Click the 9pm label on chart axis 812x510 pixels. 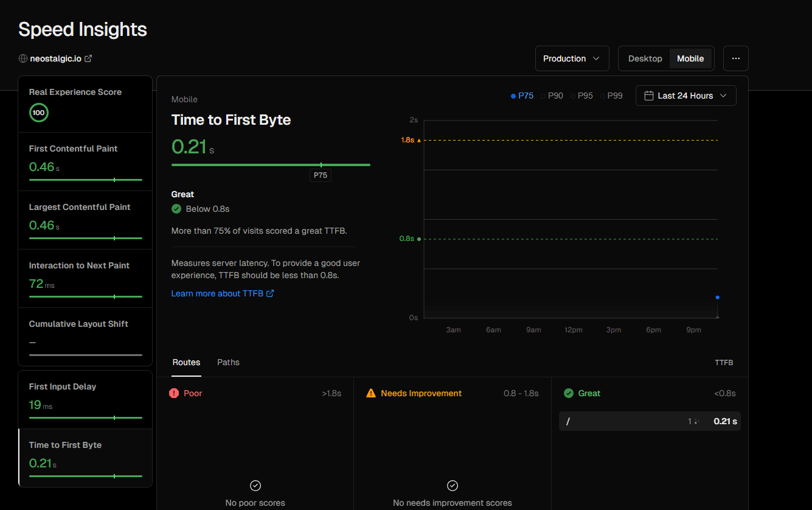pos(693,330)
